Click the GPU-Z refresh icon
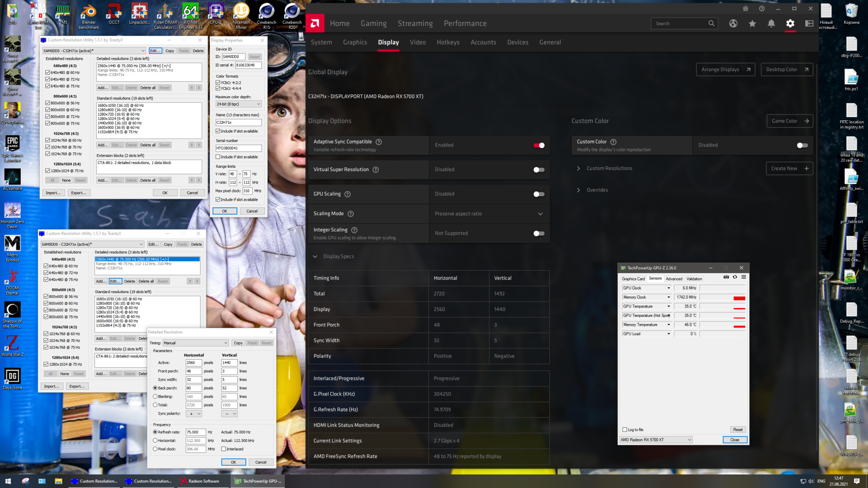The height and width of the screenshot is (488, 868). point(735,277)
